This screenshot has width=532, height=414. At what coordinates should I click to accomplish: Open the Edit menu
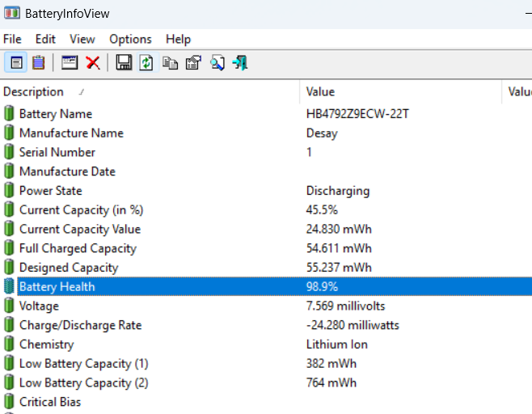click(x=45, y=39)
